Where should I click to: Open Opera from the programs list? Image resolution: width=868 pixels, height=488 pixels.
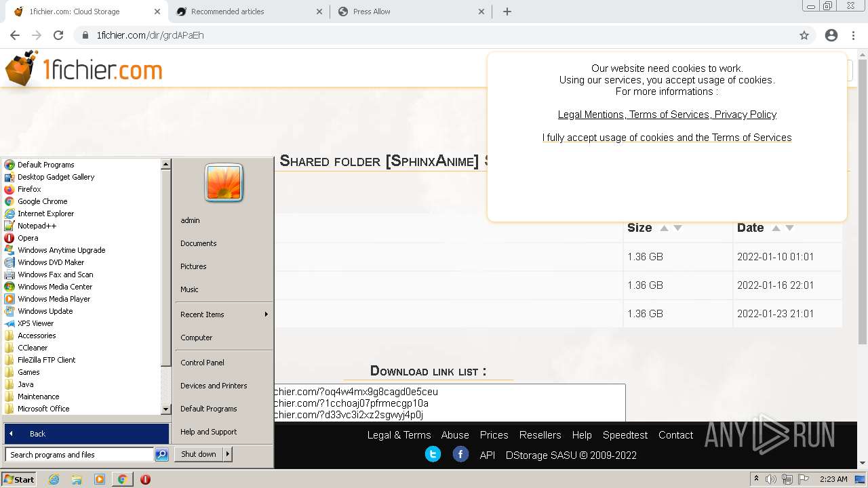click(28, 238)
